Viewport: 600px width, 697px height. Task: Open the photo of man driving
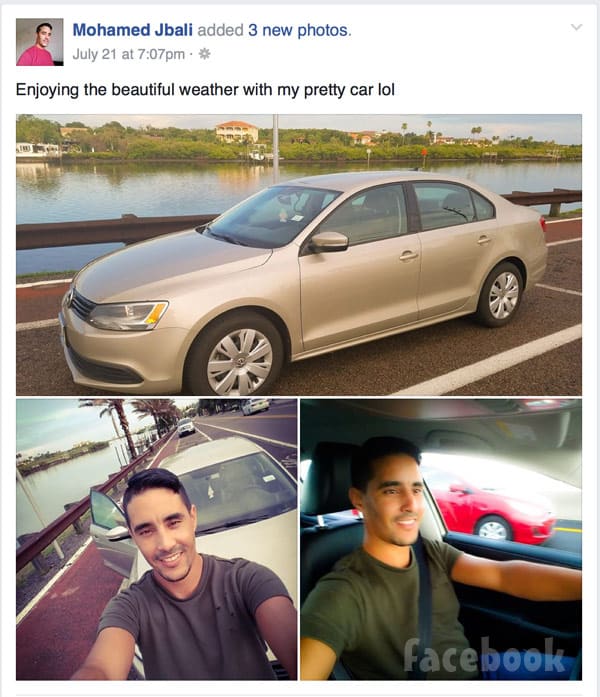(441, 539)
